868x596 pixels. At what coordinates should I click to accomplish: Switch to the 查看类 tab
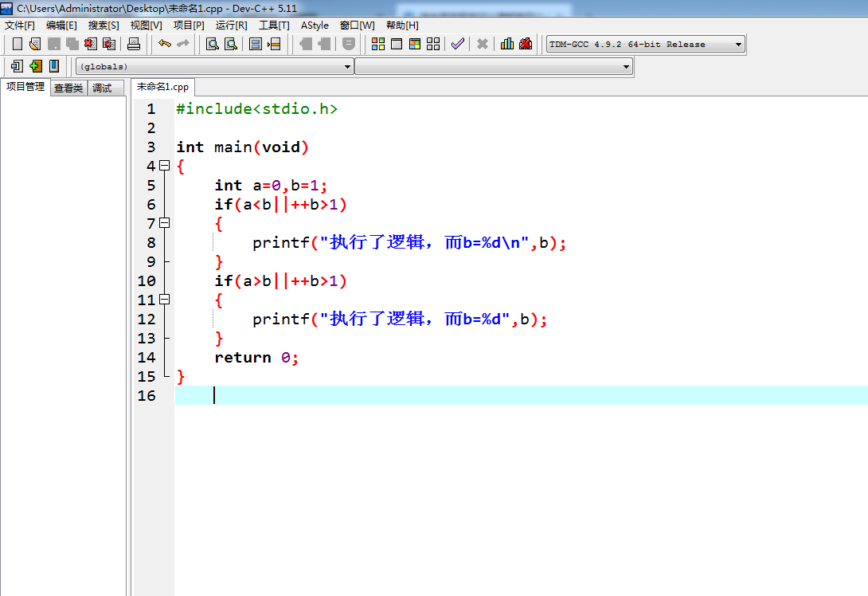point(68,88)
